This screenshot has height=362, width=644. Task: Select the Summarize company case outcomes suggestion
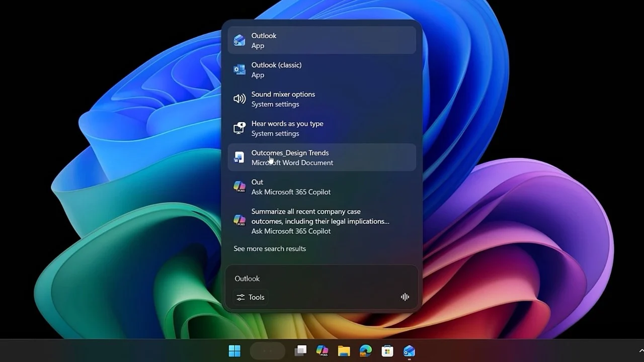(321, 221)
